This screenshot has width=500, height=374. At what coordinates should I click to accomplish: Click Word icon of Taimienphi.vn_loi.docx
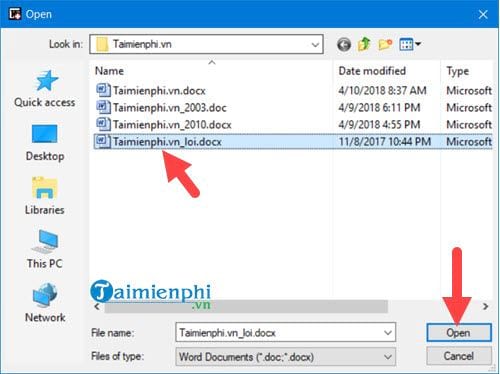tap(103, 141)
